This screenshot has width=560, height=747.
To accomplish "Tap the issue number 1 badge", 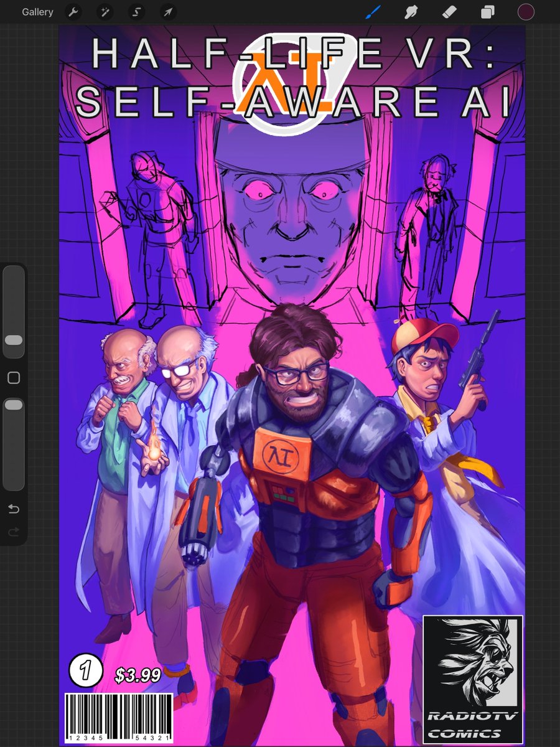I will click(x=85, y=671).
